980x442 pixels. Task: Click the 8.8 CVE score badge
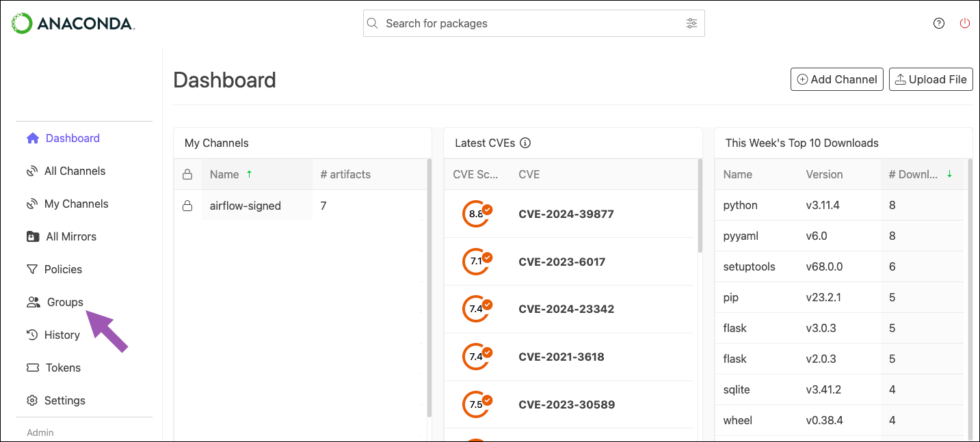click(x=477, y=214)
